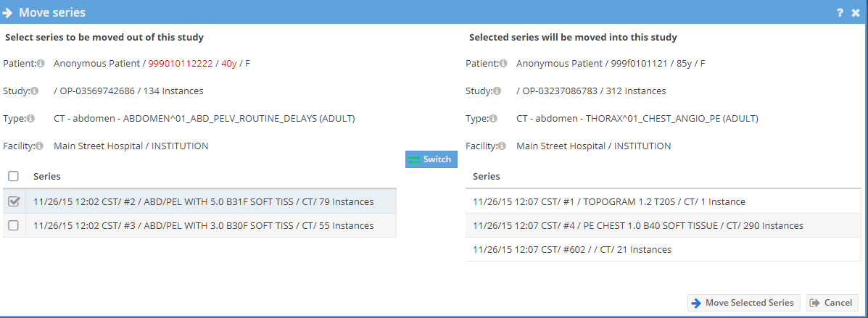Click the red patient ID 999010112222
868x318 pixels.
pyautogui.click(x=181, y=64)
